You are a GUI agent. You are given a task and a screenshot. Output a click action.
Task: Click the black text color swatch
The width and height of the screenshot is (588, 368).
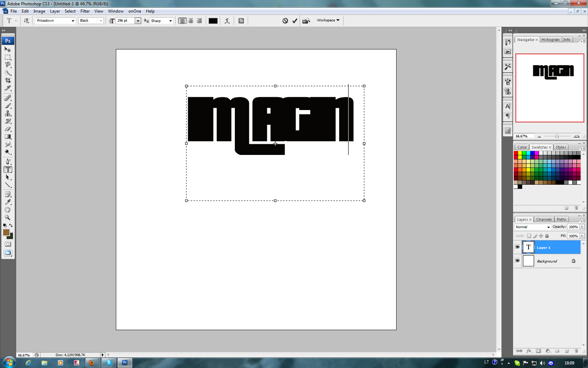pyautogui.click(x=213, y=21)
